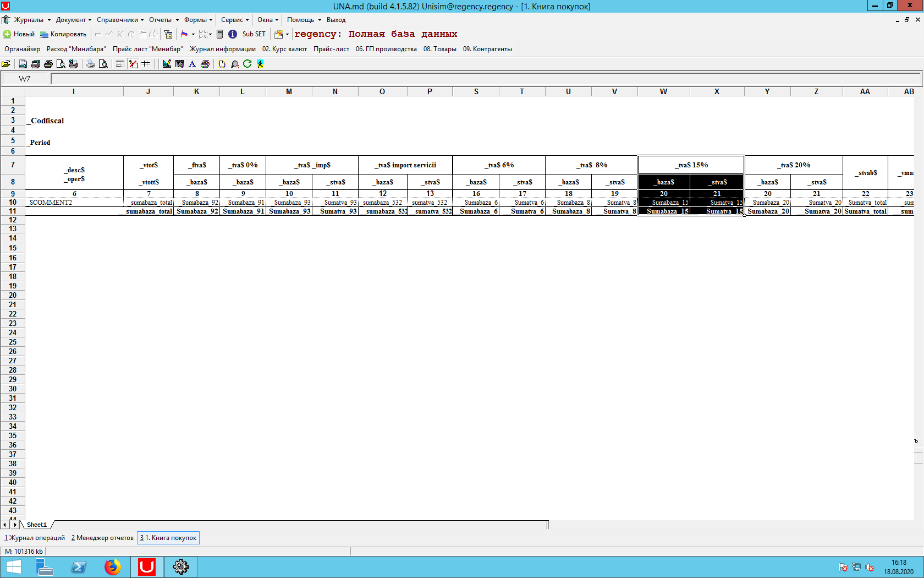Open the Сервис menu
Viewport: 924px width, 578px height.
(234, 20)
